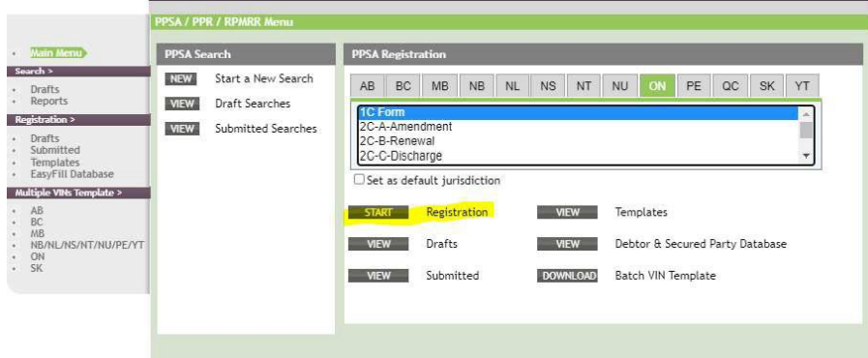Enable Set as default jurisdiction checkbox
The width and height of the screenshot is (868, 358).
click(x=359, y=180)
